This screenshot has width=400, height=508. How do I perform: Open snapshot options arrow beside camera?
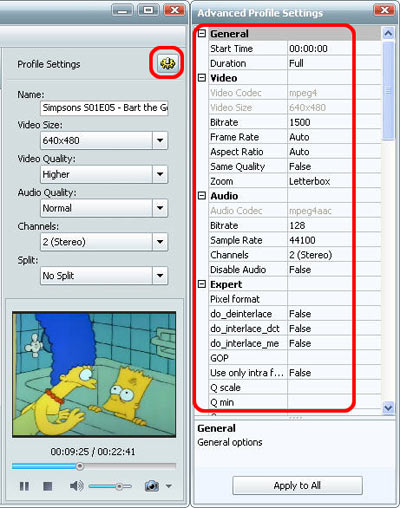(169, 486)
